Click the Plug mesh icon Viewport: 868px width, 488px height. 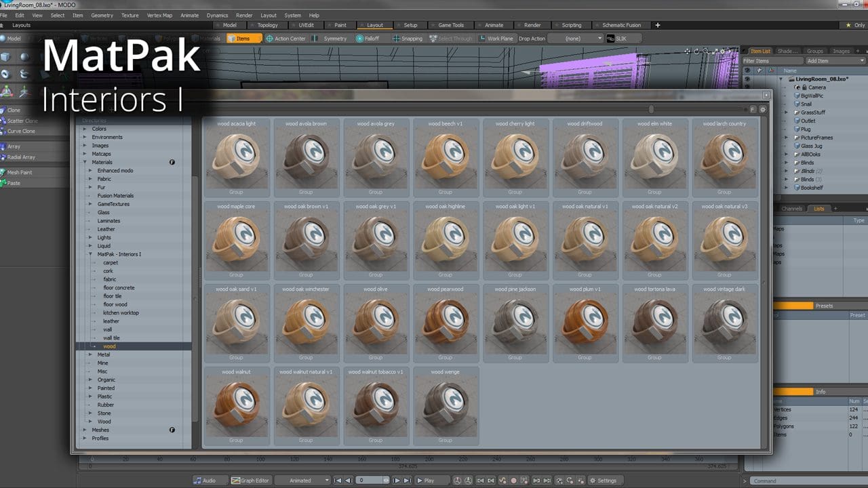tap(797, 129)
